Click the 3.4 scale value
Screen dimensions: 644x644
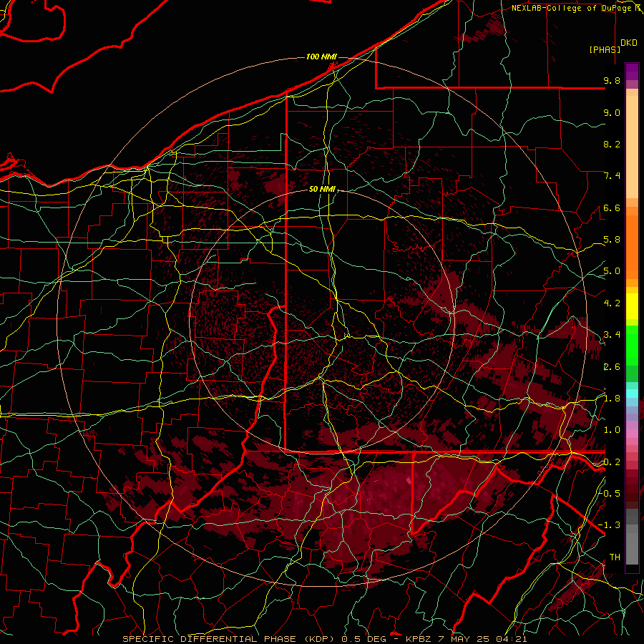[612, 335]
